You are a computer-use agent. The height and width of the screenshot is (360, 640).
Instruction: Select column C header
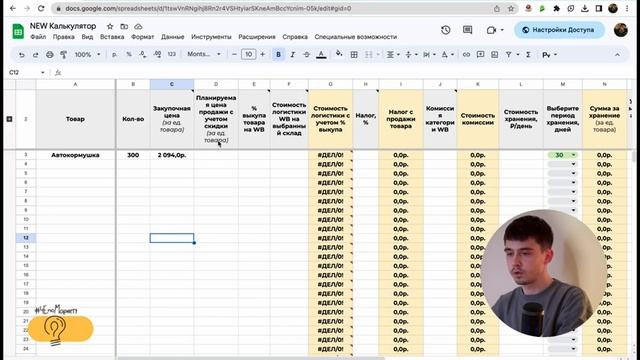pos(172,84)
